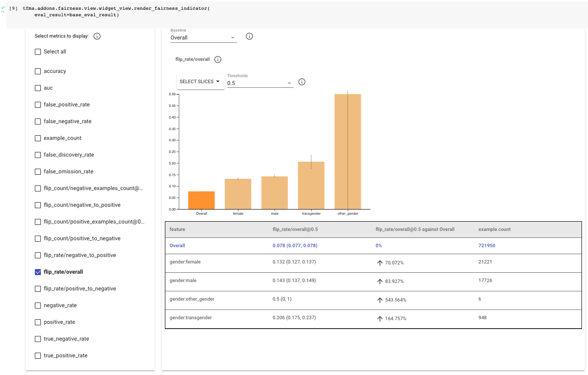Click info icon beside 'Select metrics to display'
The image size is (588, 375).
coord(97,36)
